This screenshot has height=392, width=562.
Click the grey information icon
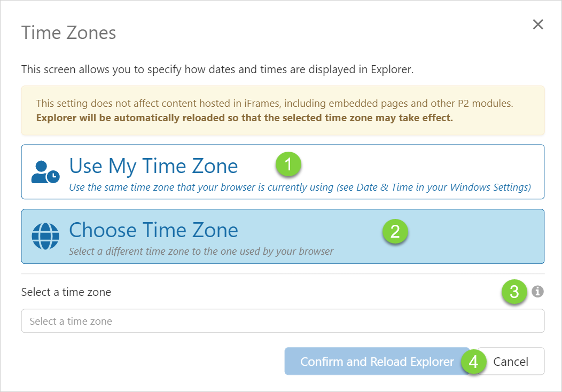pos(538,292)
